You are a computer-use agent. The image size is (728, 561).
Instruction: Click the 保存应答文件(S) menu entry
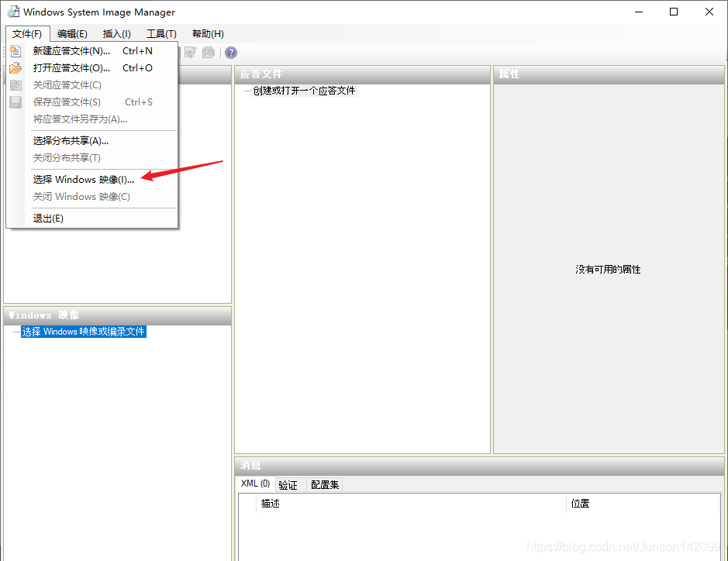[92, 102]
